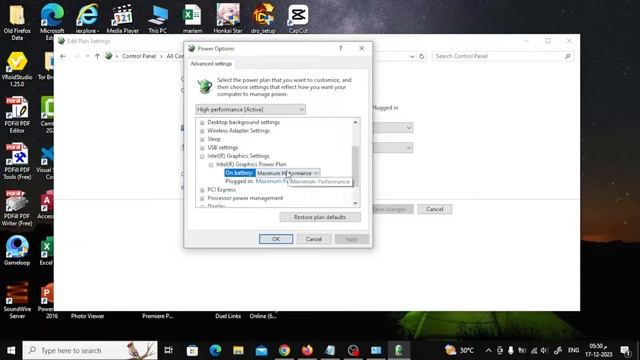
Task: Open Old Firefox Data folder on desktop
Action: (17, 21)
